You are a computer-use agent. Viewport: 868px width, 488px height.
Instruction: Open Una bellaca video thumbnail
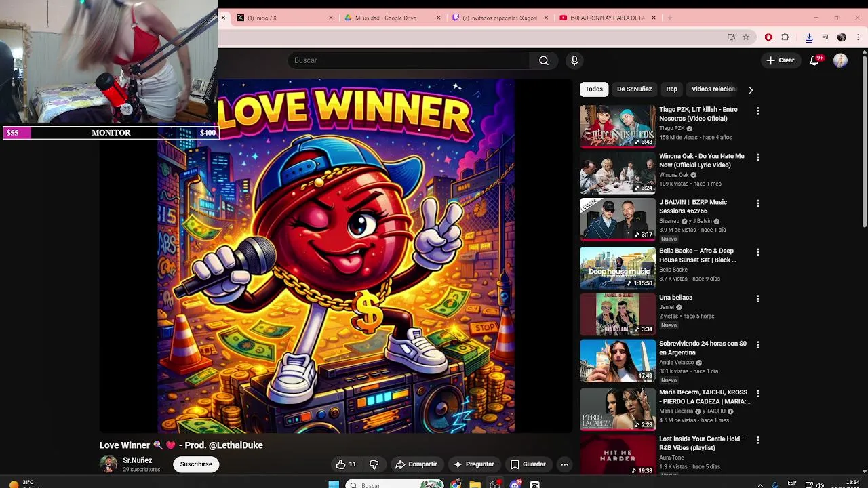[618, 314]
